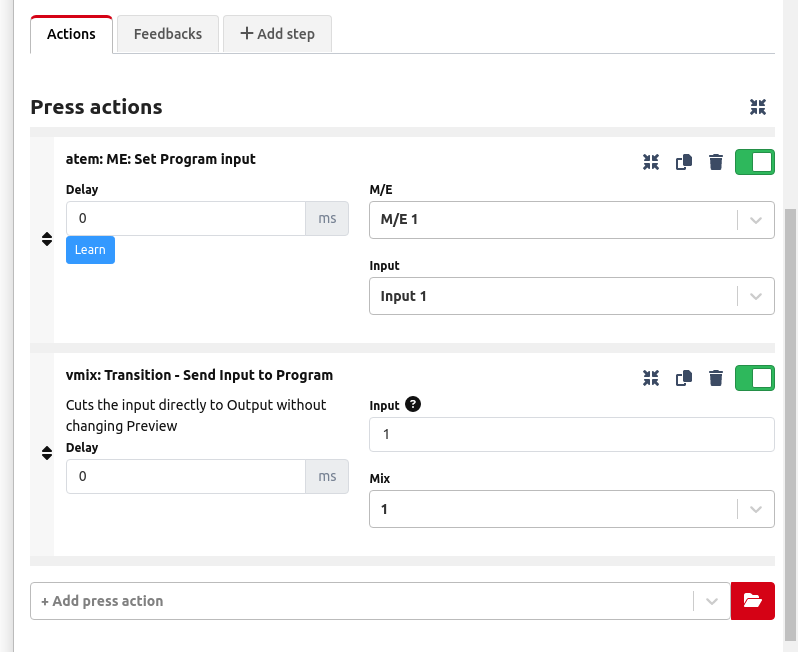Image resolution: width=803 pixels, height=652 pixels.
Task: Open the Mix dropdown in vmix action
Action: point(571,509)
